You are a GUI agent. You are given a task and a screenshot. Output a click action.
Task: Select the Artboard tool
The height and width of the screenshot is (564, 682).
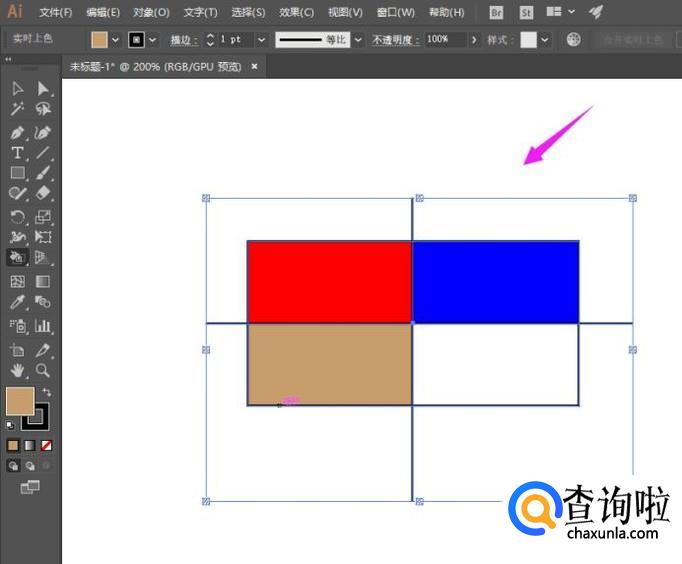(x=18, y=350)
